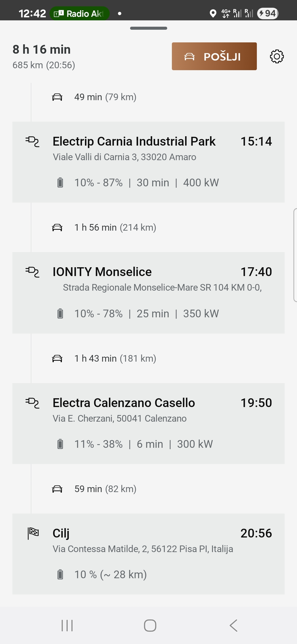This screenshot has height=644, width=297.
Task: Tap charging plug icon beside IONITY Monselice
Action: [x=32, y=272]
